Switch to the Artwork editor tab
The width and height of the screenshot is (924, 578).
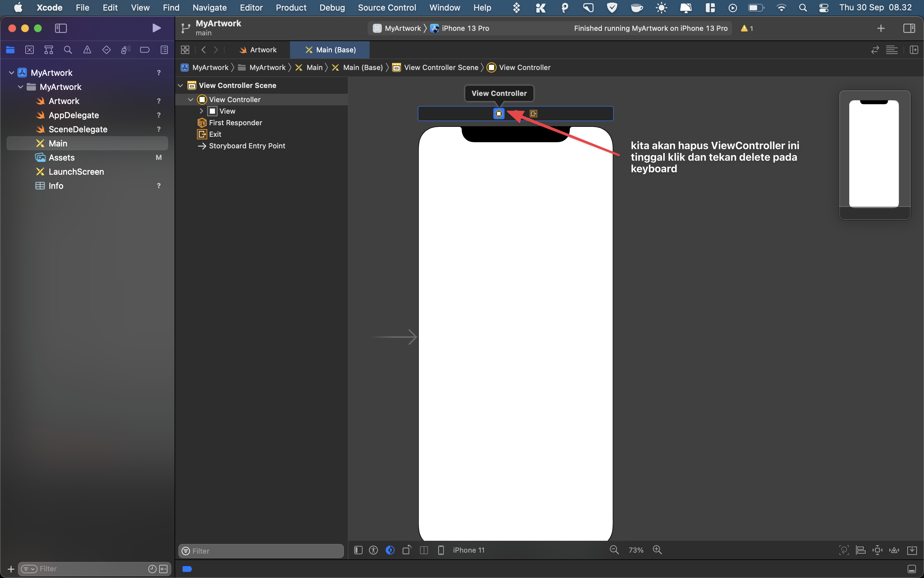click(x=258, y=50)
